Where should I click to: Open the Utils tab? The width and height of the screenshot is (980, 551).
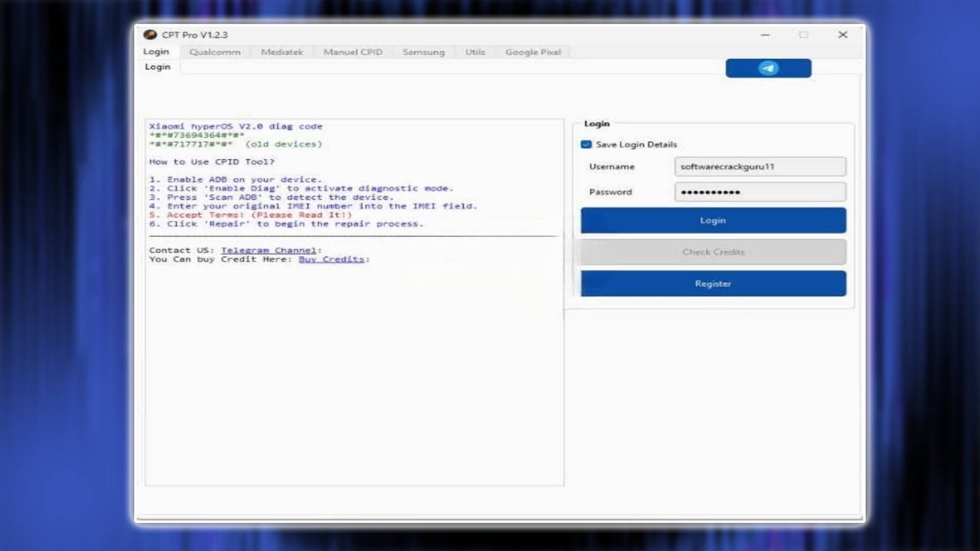pyautogui.click(x=475, y=52)
